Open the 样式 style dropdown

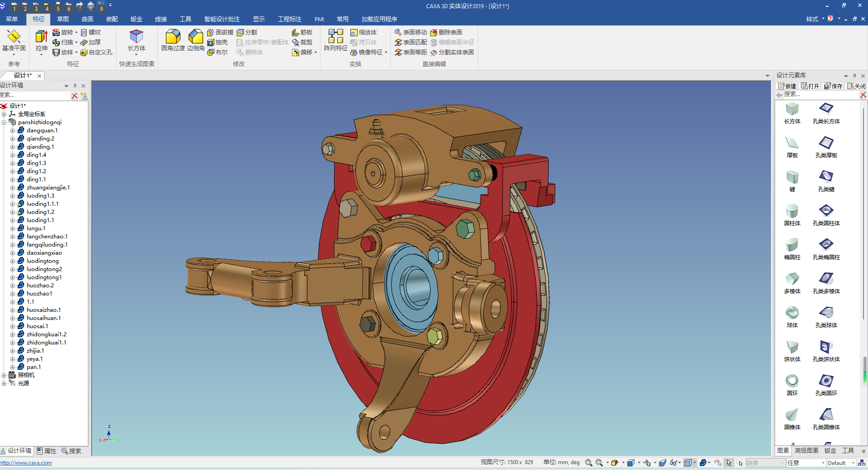815,19
